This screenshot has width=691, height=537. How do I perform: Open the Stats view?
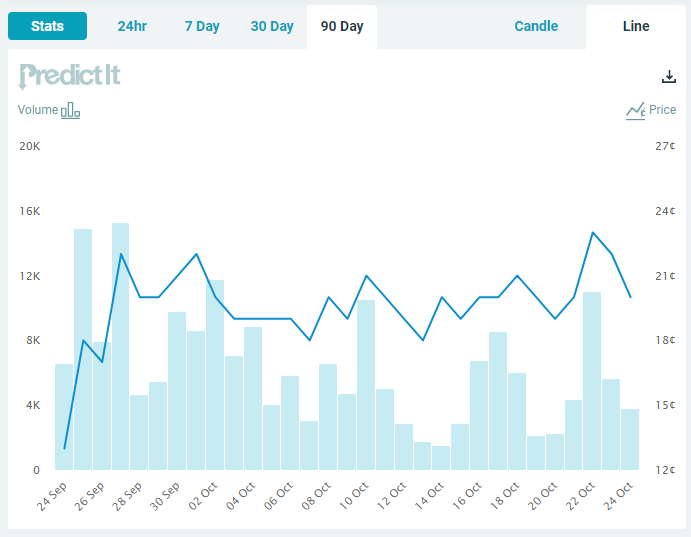point(47,26)
